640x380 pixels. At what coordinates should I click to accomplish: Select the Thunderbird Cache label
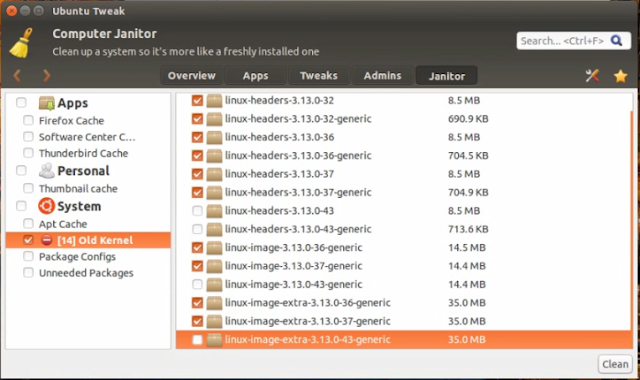(83, 153)
